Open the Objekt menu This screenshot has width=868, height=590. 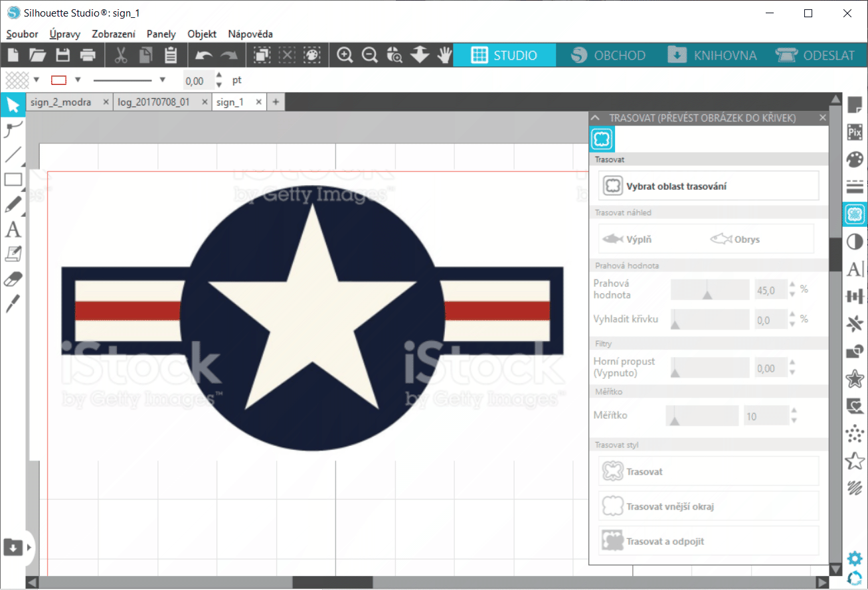(x=202, y=34)
